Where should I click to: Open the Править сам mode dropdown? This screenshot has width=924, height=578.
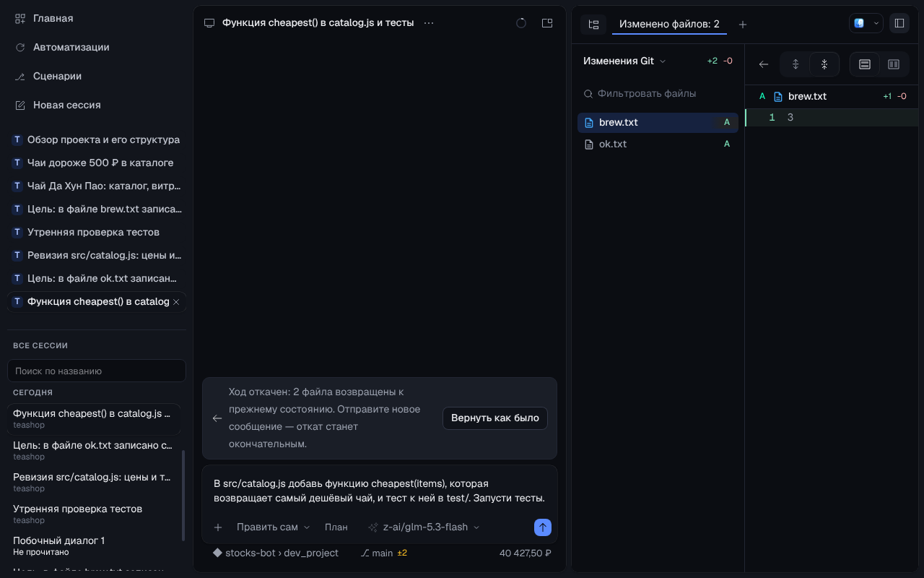pyautogui.click(x=273, y=527)
